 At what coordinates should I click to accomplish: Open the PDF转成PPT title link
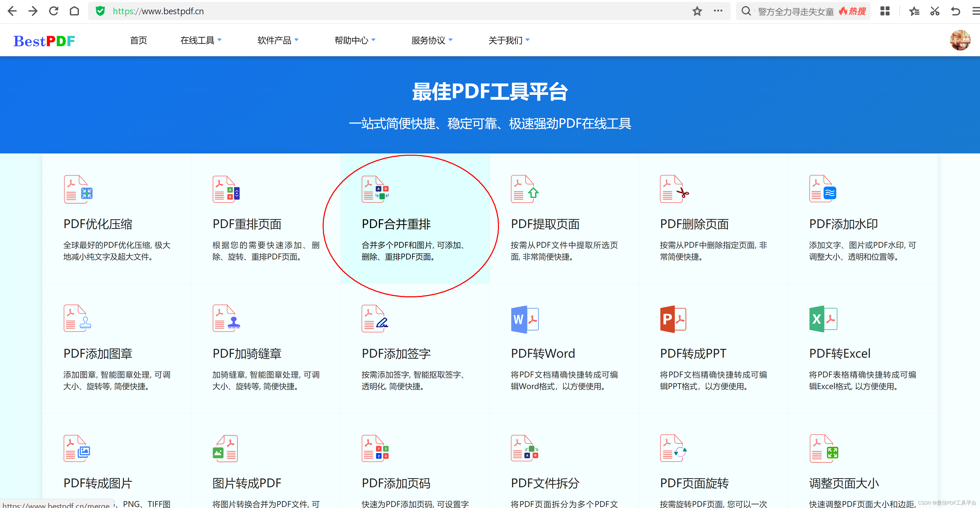[693, 354]
